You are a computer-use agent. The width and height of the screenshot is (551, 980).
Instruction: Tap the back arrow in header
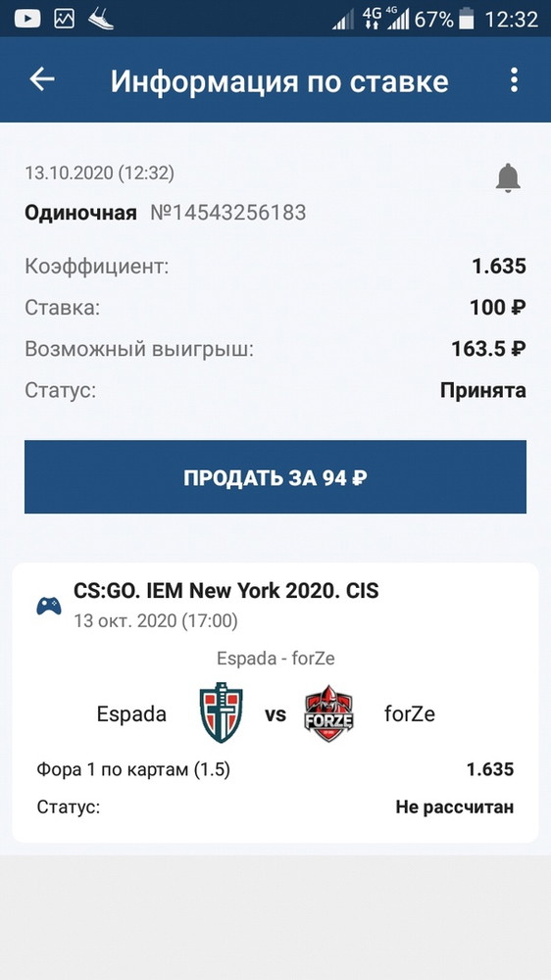pos(42,79)
